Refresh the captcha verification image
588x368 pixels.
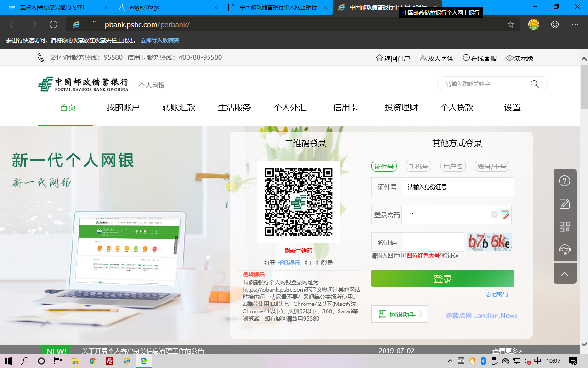489,242
